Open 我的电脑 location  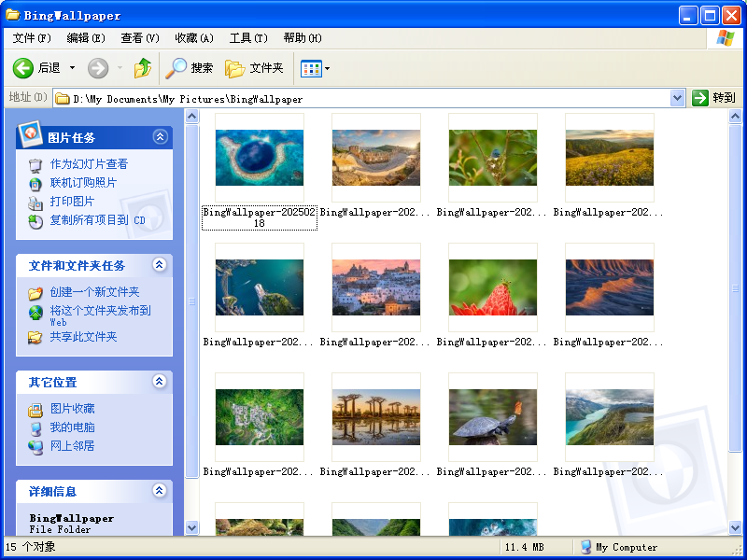pyautogui.click(x=73, y=427)
